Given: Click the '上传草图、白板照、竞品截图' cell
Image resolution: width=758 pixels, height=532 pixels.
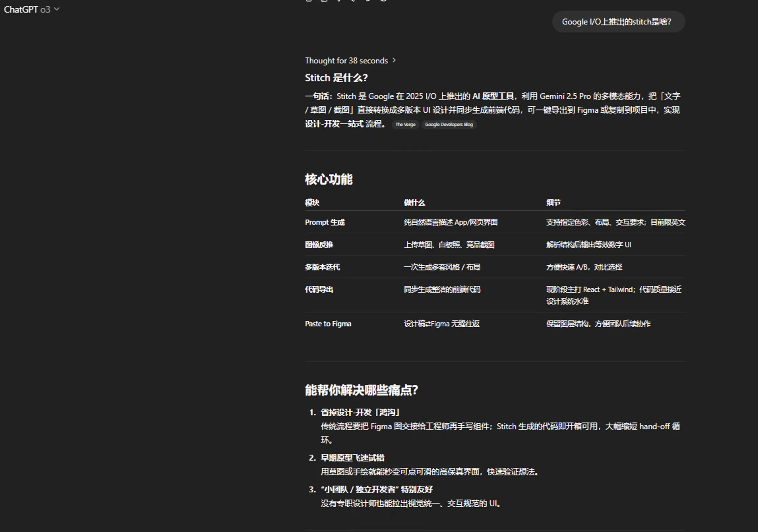Looking at the screenshot, I should (449, 245).
